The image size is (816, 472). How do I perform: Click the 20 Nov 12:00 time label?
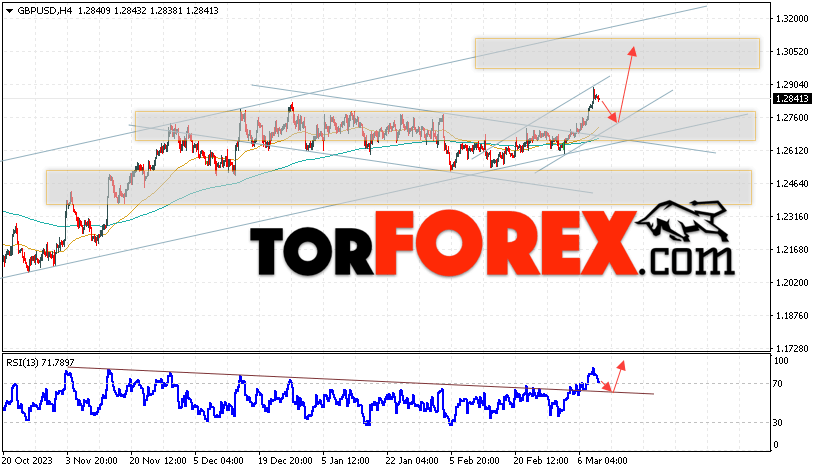click(158, 461)
